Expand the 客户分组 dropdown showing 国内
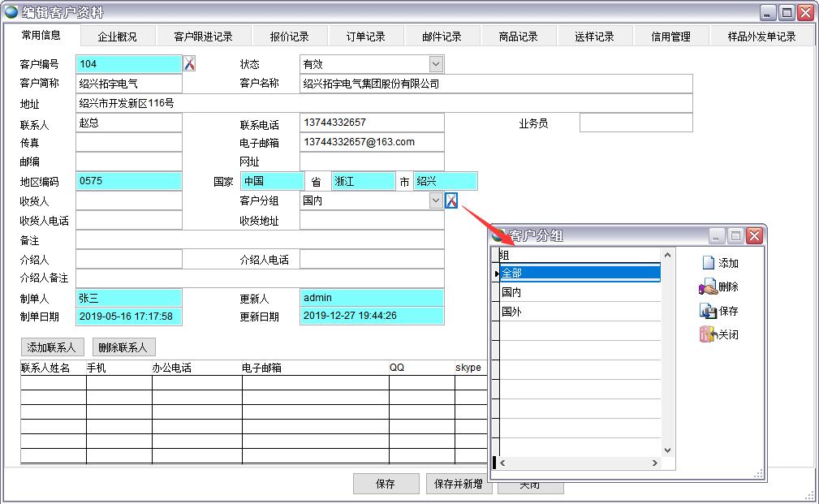The width and height of the screenshot is (819, 504). pos(436,200)
